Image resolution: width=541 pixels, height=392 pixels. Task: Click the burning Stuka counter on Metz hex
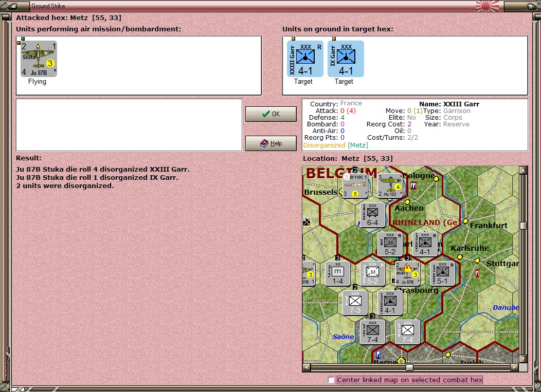[x=407, y=273]
